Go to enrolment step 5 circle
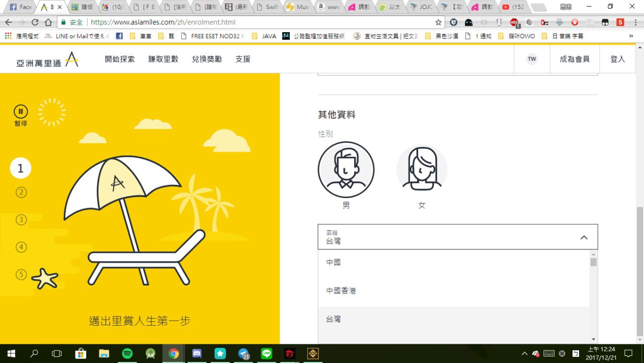 click(x=21, y=275)
